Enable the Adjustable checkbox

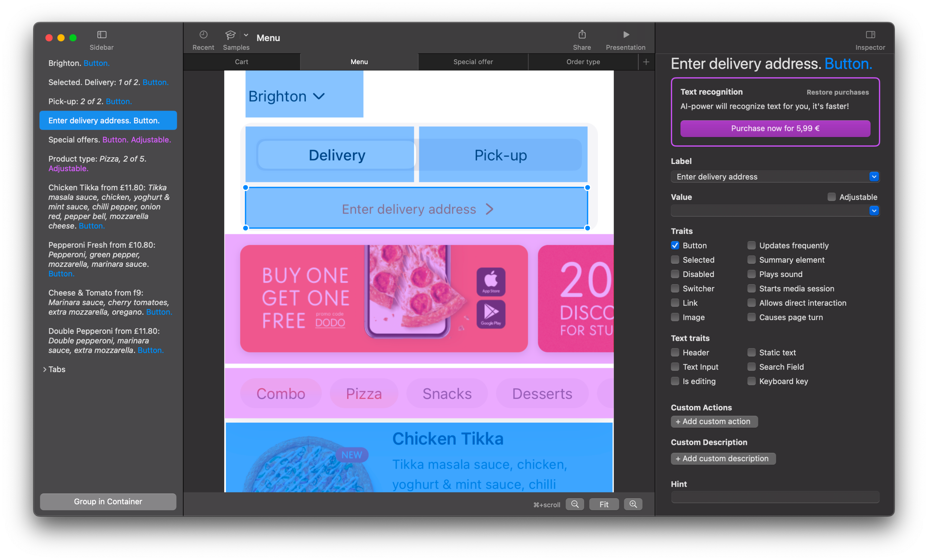(x=831, y=197)
